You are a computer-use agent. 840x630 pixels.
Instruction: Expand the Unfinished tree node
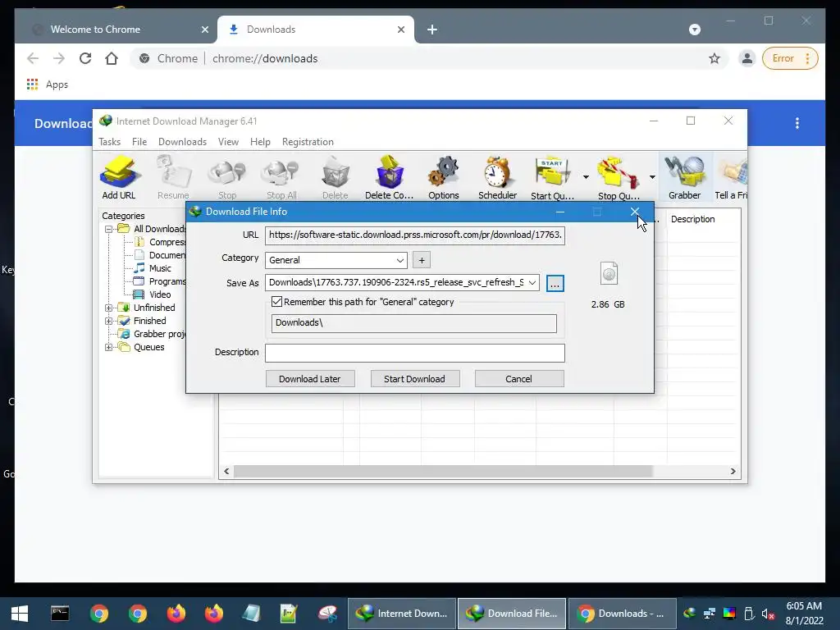point(109,308)
